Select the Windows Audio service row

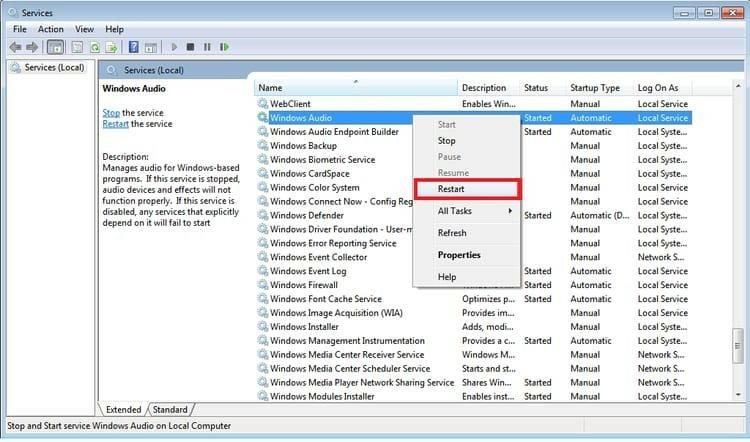tap(474, 118)
